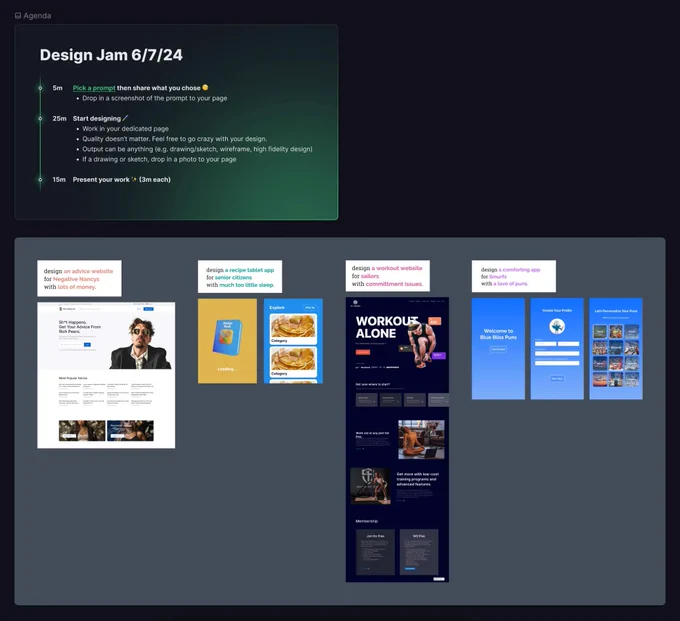Click last tile in puns image grid
This screenshot has width=680, height=621.
click(631, 379)
